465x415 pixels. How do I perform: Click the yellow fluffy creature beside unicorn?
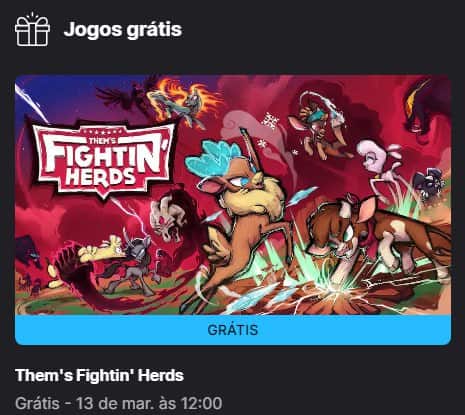[x=100, y=250]
